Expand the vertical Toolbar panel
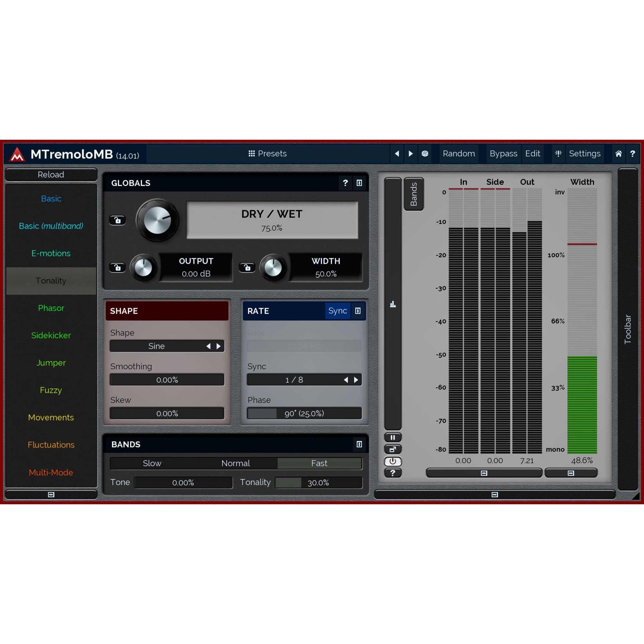 (x=628, y=329)
